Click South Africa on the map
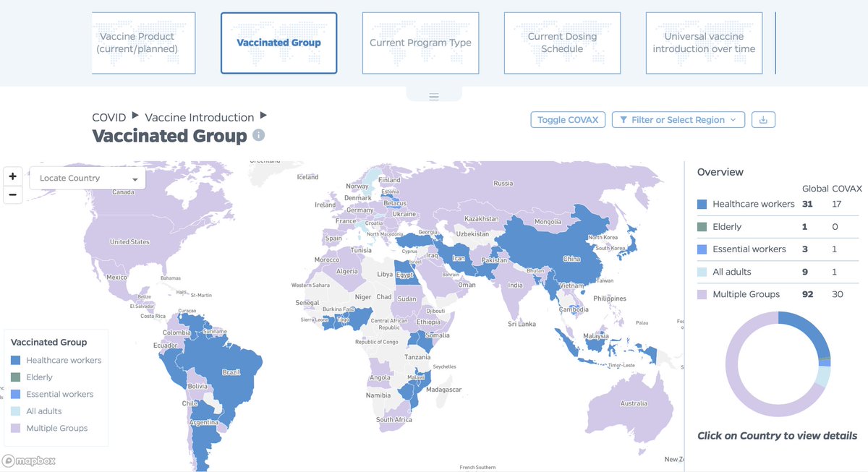The width and height of the screenshot is (868, 472). [393, 419]
